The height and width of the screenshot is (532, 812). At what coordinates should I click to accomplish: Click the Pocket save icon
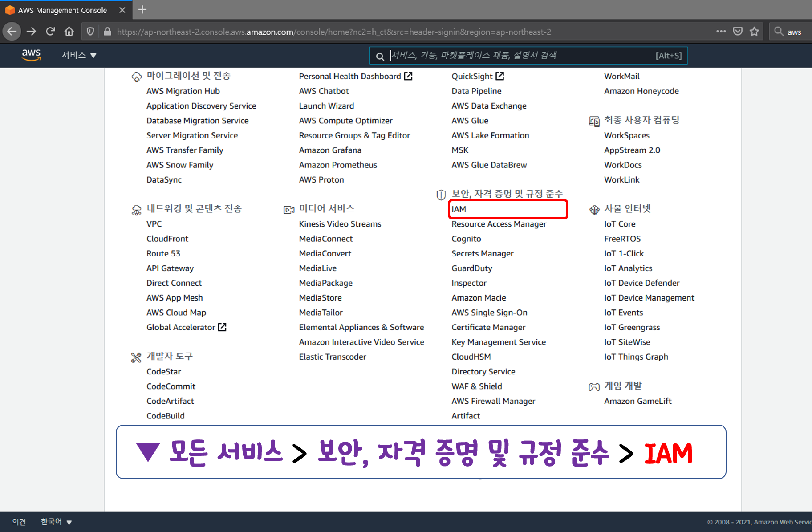[738, 32]
